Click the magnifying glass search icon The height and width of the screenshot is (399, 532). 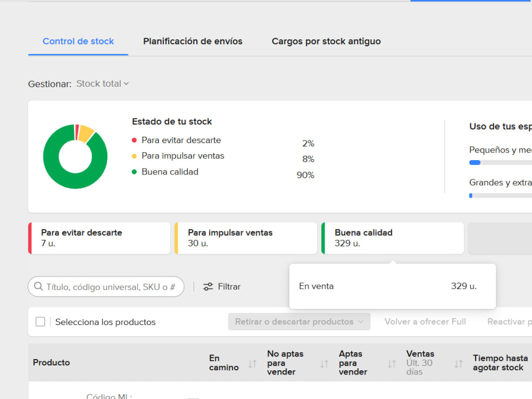click(39, 286)
